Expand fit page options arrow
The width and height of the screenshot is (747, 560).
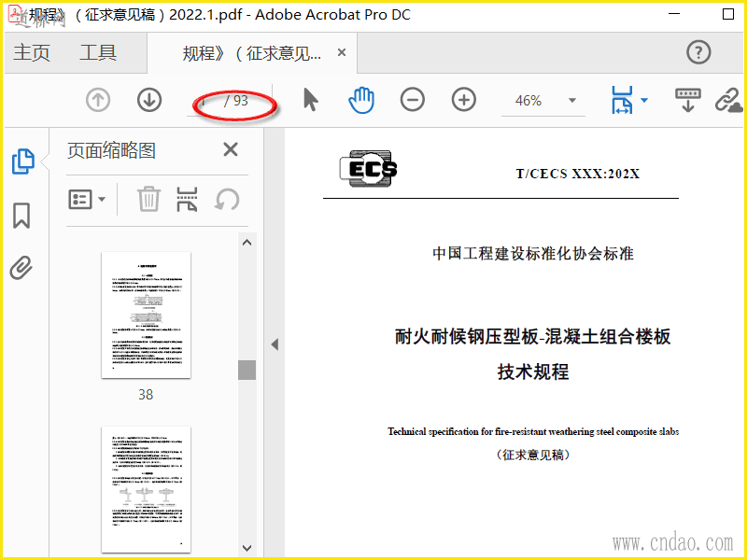[x=644, y=100]
